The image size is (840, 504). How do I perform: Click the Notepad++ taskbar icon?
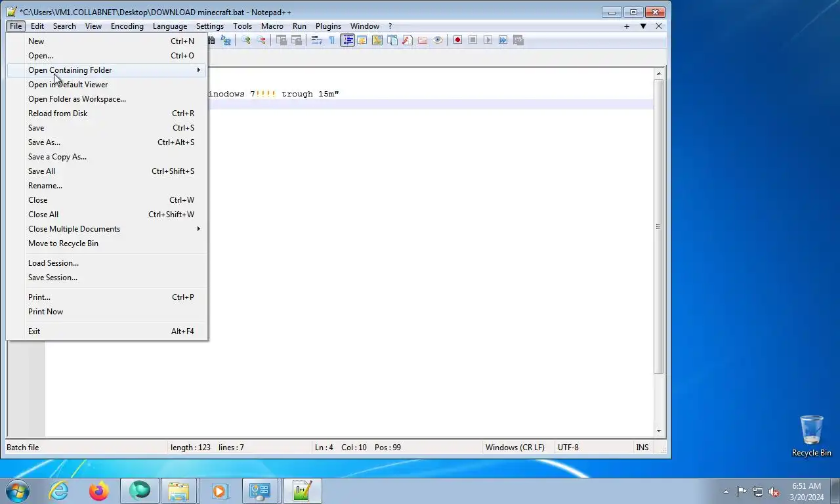[x=302, y=491]
